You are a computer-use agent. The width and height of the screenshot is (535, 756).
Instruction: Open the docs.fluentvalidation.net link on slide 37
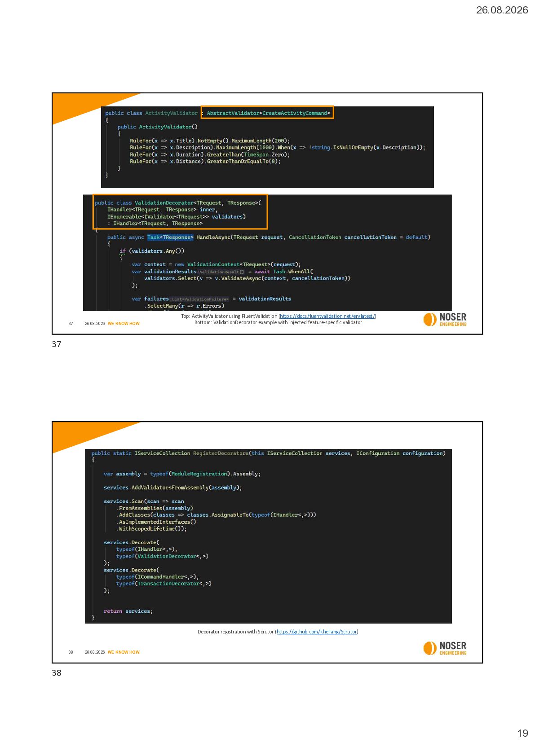click(327, 316)
